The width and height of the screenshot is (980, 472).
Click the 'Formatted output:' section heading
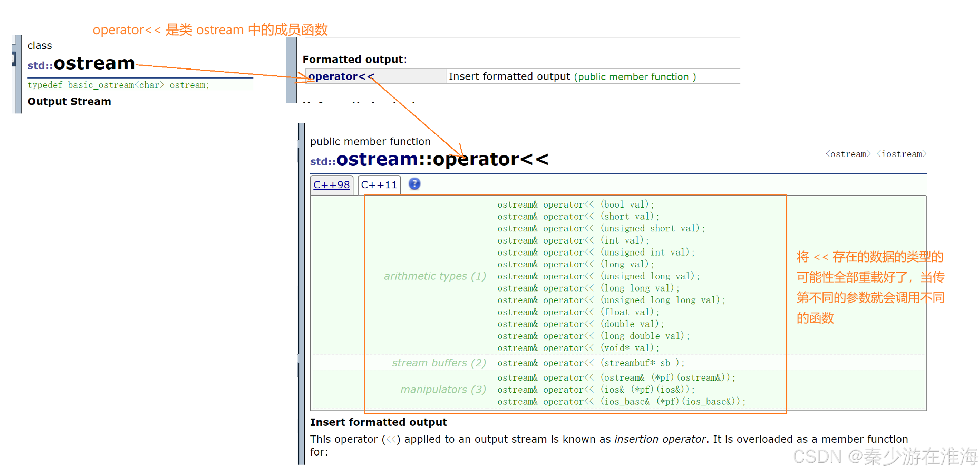(354, 59)
